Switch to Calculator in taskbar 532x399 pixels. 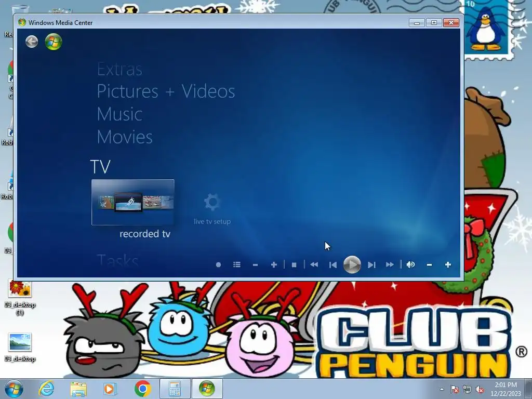click(x=175, y=389)
